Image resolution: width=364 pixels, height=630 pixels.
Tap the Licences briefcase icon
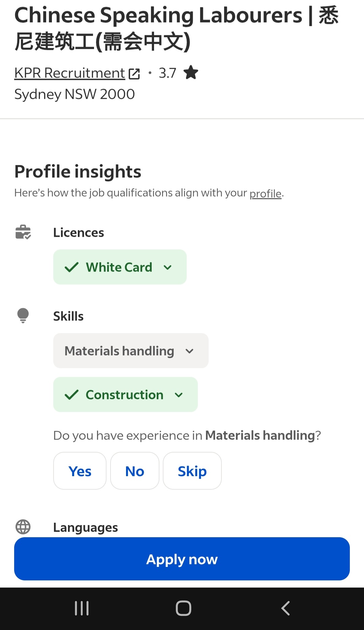pos(23,232)
